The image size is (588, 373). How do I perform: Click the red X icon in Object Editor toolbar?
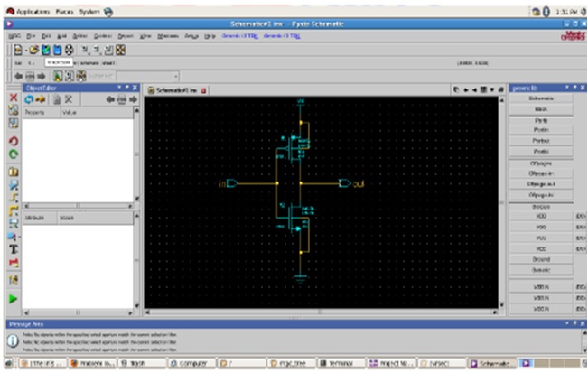pos(68,99)
